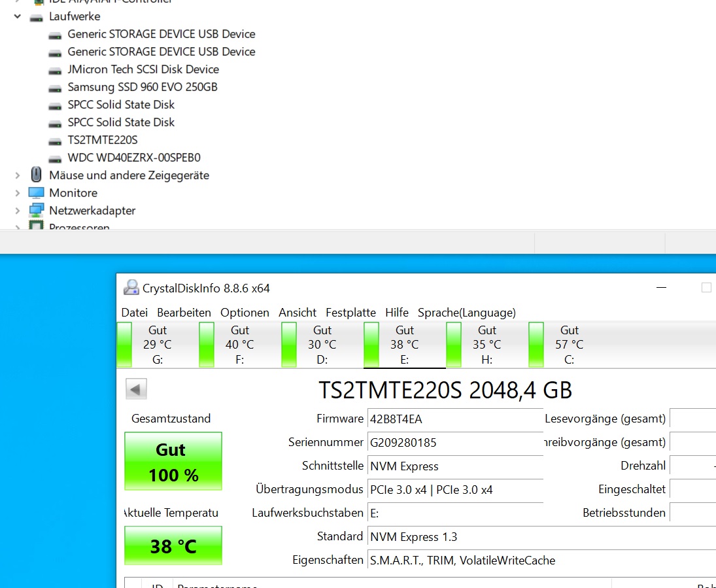Switch to drive E: at 38 °C

(x=405, y=345)
